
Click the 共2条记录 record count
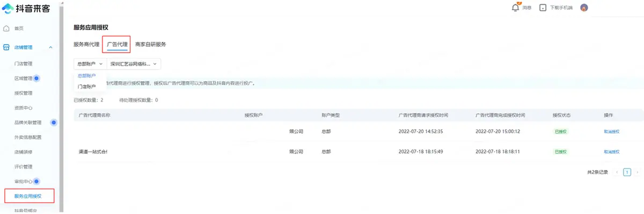click(x=597, y=172)
